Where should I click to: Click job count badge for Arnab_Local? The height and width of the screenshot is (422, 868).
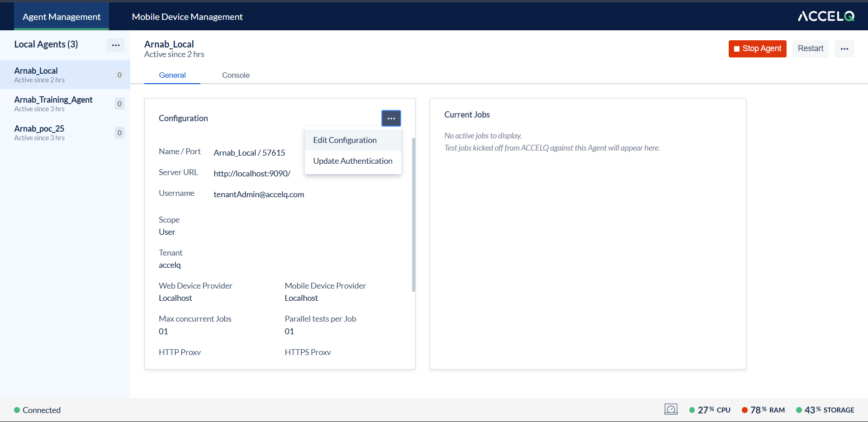click(x=119, y=75)
